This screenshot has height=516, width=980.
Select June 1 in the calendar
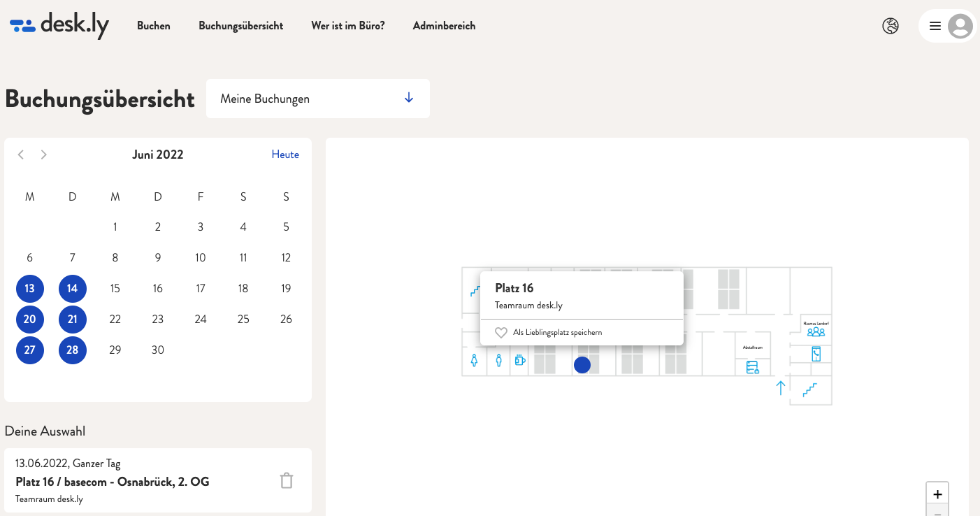pyautogui.click(x=115, y=227)
